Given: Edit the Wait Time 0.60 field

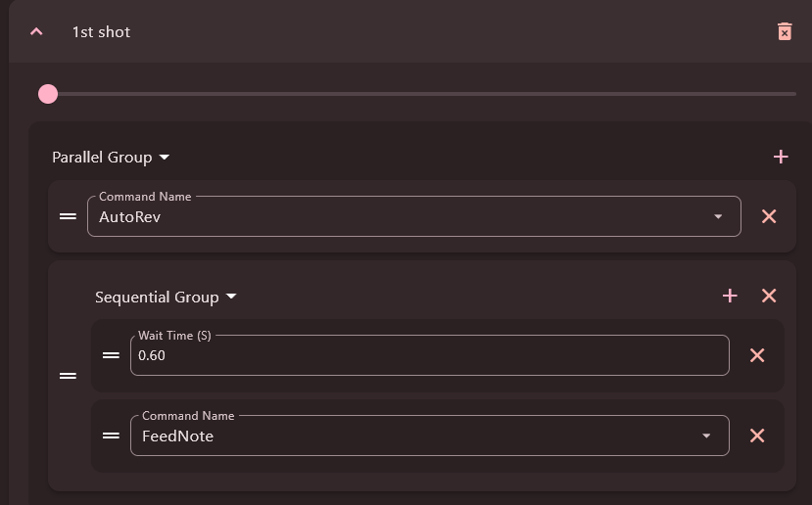Looking at the screenshot, I should (x=429, y=355).
